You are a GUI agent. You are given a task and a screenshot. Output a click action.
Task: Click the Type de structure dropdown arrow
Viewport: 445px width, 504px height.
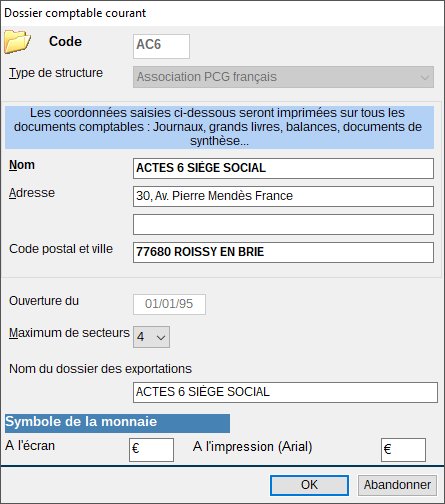tap(425, 78)
